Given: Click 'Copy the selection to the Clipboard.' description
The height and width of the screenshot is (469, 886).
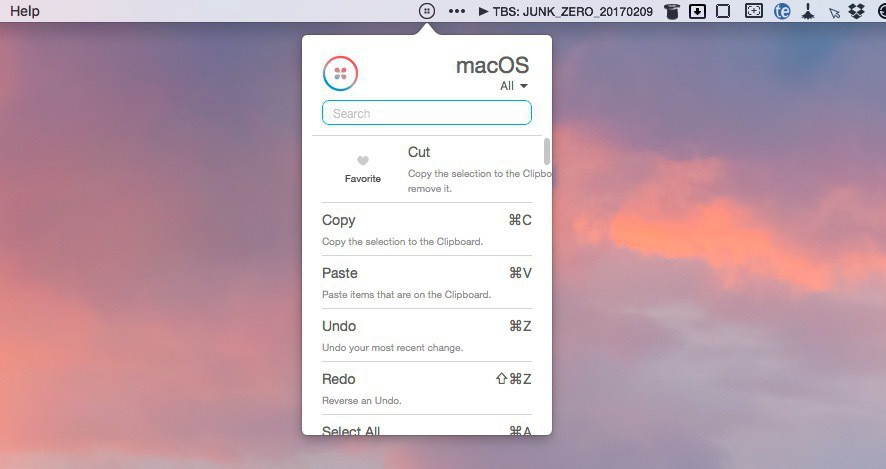Looking at the screenshot, I should coord(402,241).
